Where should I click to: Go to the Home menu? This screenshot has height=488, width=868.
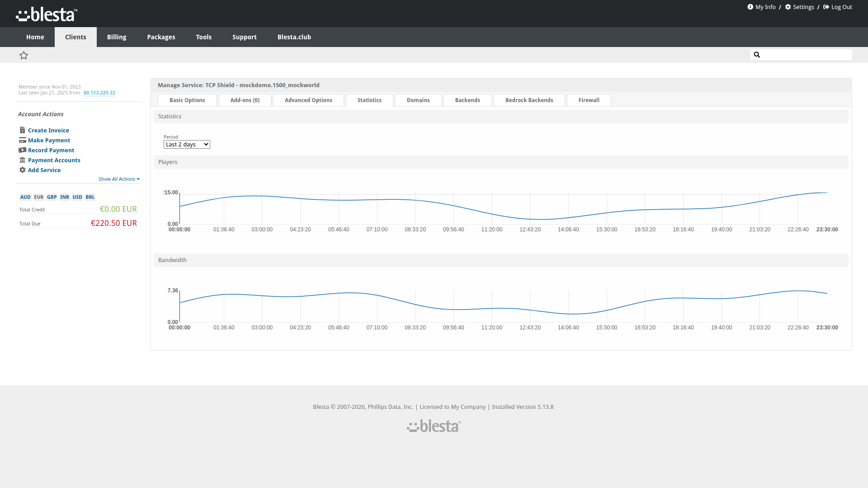tap(35, 37)
